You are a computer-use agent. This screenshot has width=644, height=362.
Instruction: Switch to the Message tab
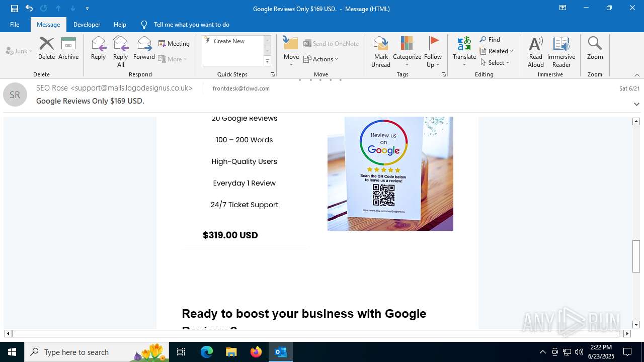48,24
